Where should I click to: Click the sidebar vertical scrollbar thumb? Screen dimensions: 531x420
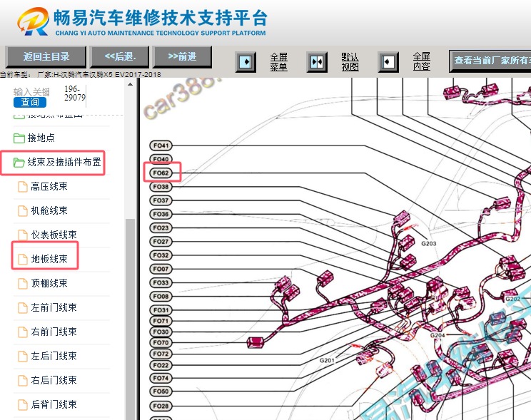[131, 319]
